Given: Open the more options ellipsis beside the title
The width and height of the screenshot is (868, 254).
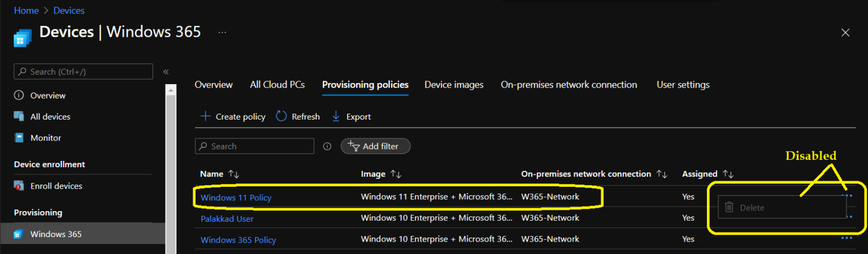Looking at the screenshot, I should pyautogui.click(x=223, y=32).
